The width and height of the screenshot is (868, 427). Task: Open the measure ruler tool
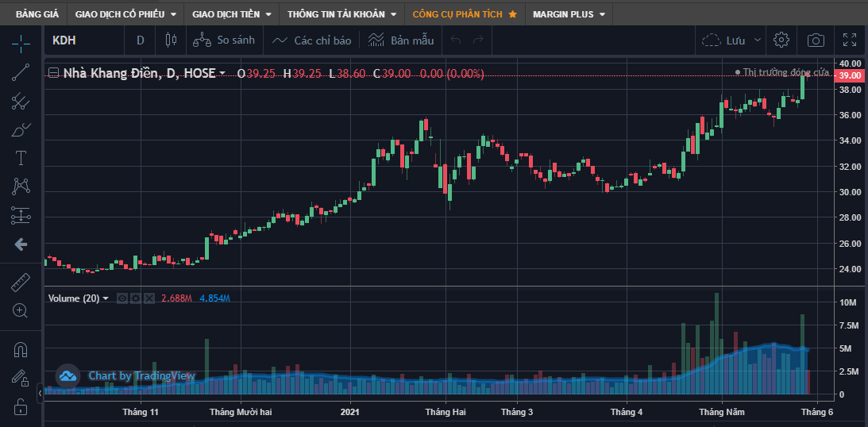(x=21, y=282)
